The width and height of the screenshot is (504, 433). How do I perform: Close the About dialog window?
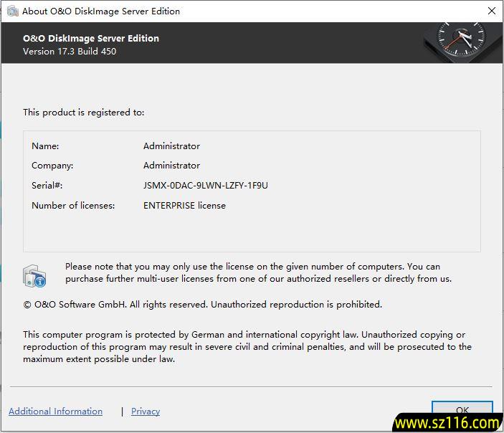click(491, 11)
